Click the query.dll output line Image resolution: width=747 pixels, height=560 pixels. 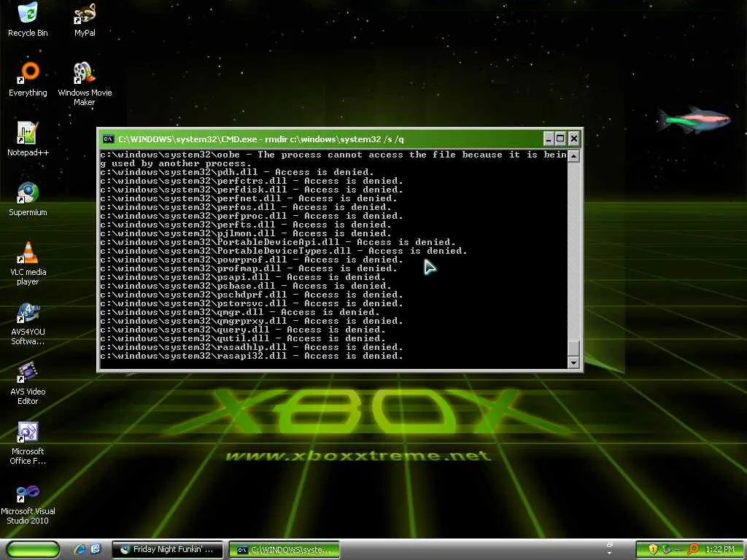point(243,330)
